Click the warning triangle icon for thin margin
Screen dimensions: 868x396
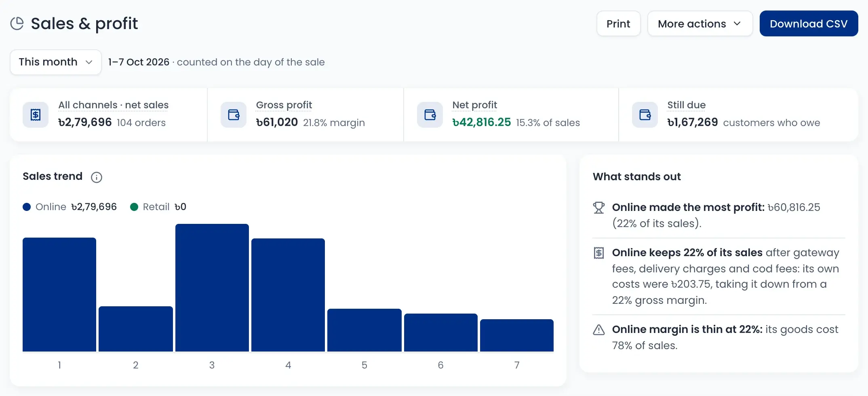599,330
